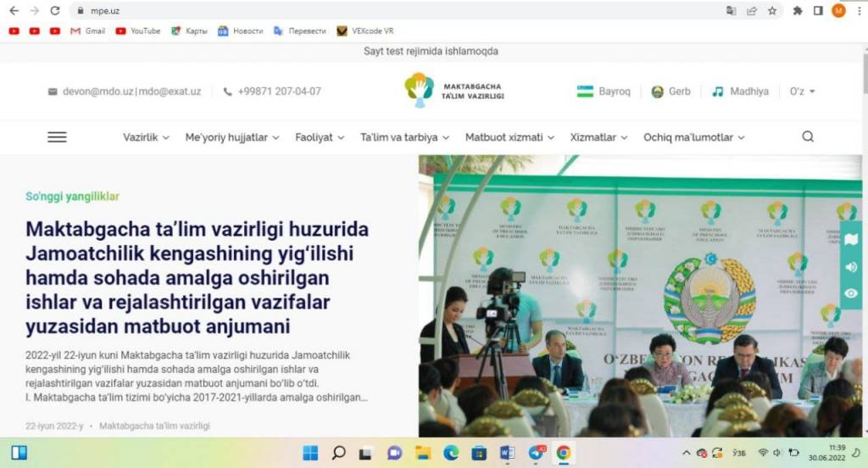This screenshot has height=468, width=868.
Task: Bookmark this page with the star icon
Action: 772,11
